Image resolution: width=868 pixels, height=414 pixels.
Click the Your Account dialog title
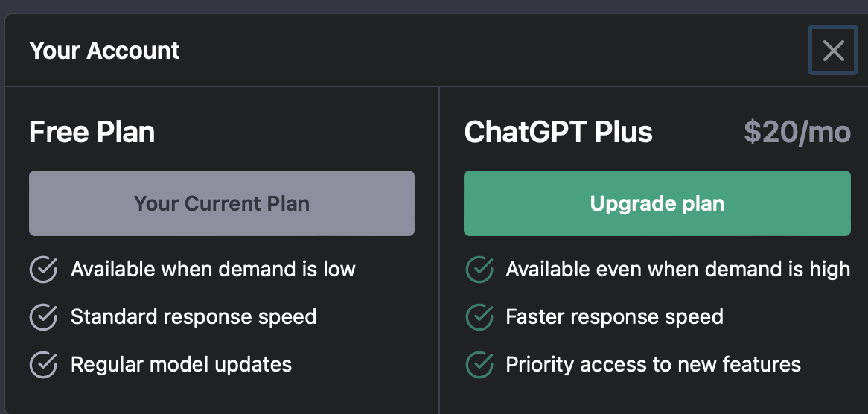[104, 51]
